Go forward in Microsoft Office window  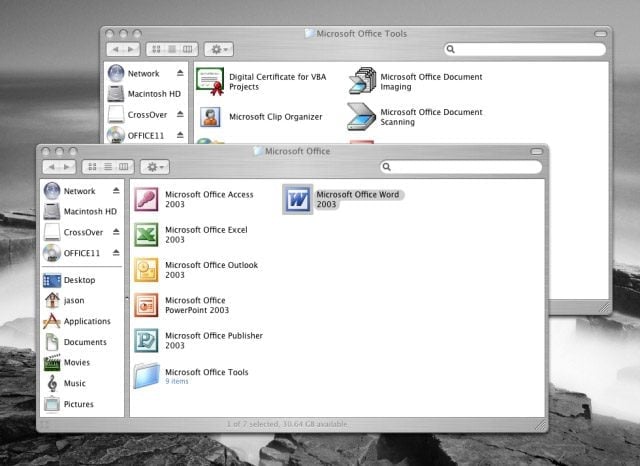coord(67,167)
